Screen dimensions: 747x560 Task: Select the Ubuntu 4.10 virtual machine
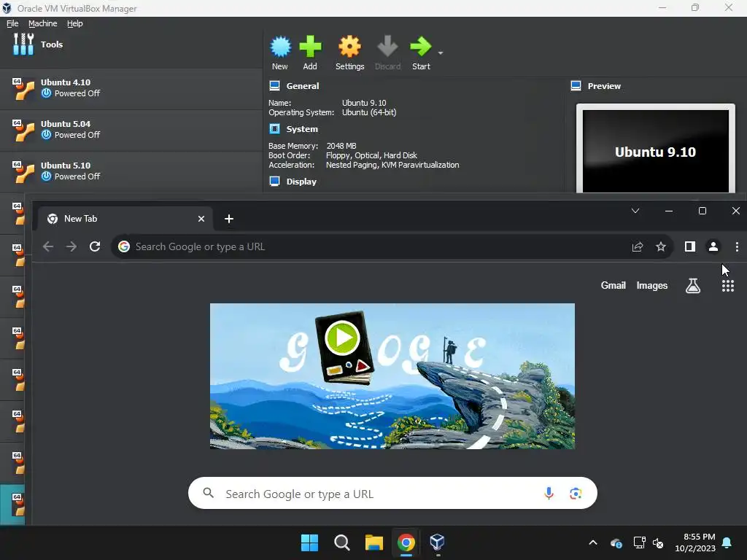(x=131, y=88)
